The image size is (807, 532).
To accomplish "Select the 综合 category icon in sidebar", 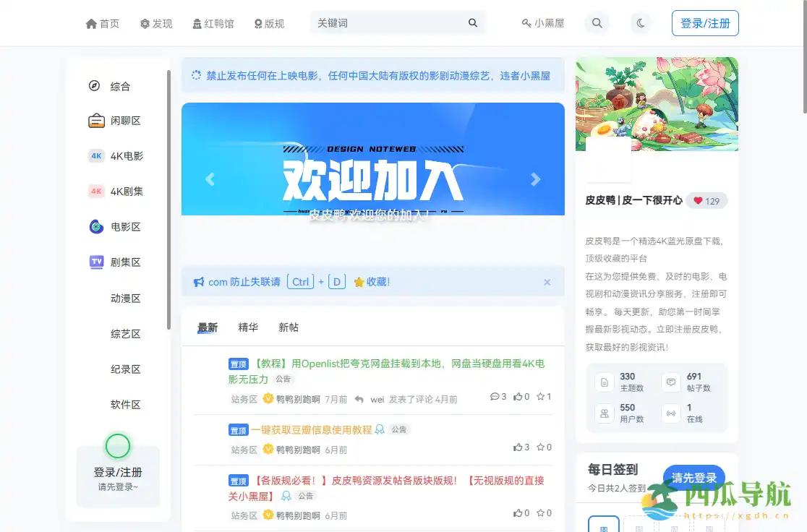I will click(93, 85).
